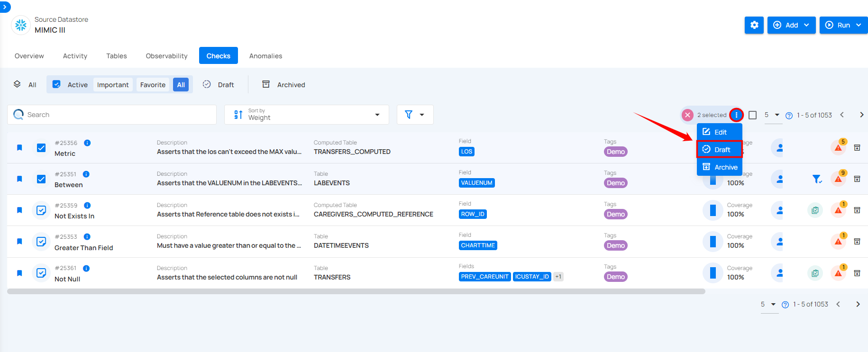Toggle favorite bookmark for Greater Than Field check
868x352 pixels.
pyautogui.click(x=19, y=242)
